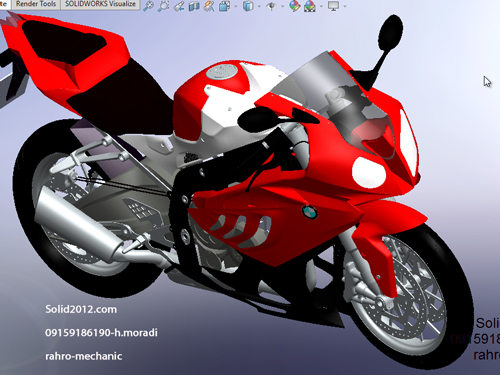Click the Apply Scene icon
This screenshot has width=500, height=375.
(310, 6)
